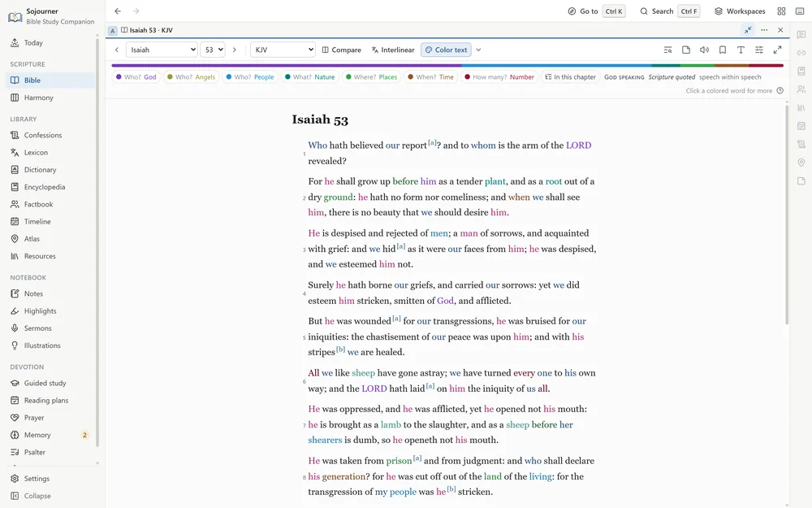This screenshot has height=508, width=812.
Task: Click footnote [a] after 'report' in verse 1
Action: point(433,142)
